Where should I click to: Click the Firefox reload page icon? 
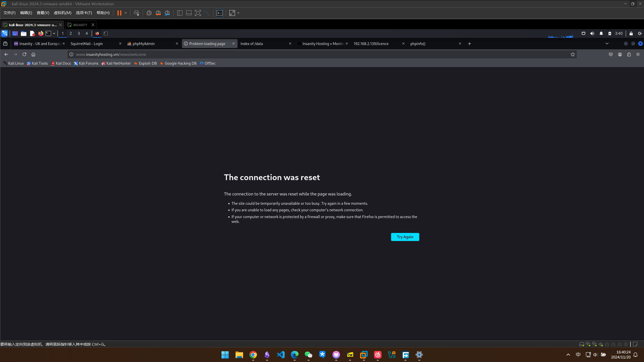[x=24, y=54]
